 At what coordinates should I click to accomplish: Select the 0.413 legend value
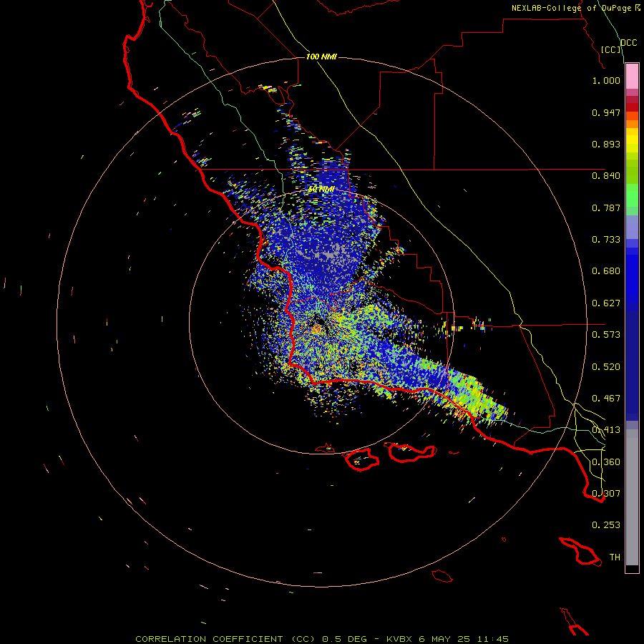click(x=606, y=430)
